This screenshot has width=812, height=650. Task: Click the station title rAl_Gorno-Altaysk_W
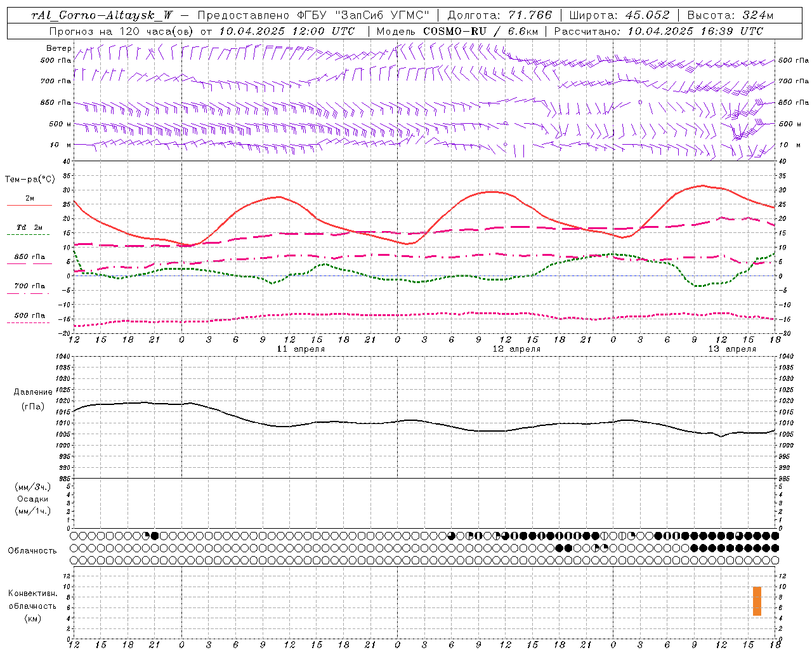(x=101, y=15)
